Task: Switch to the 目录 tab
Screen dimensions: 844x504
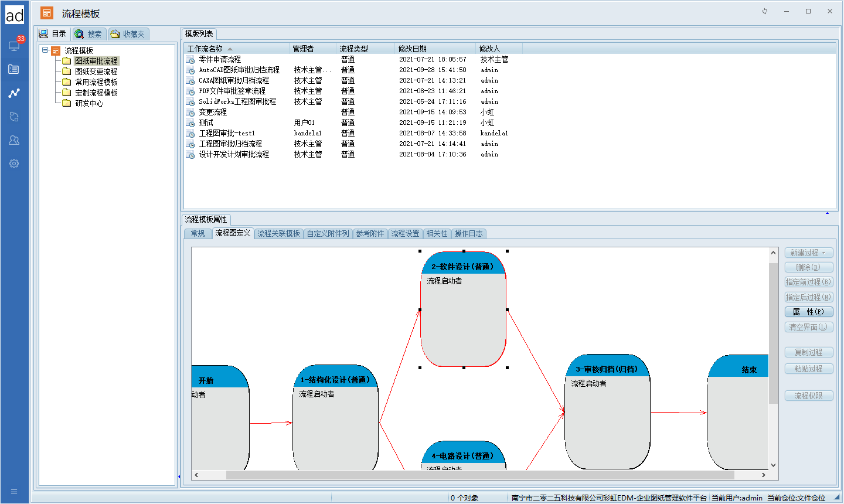Action: 53,34
